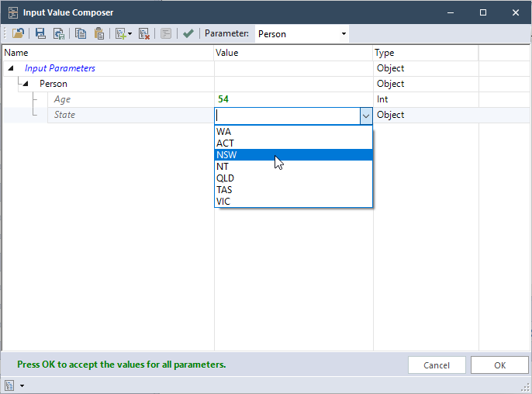Collapse the Person tree node

coord(25,84)
